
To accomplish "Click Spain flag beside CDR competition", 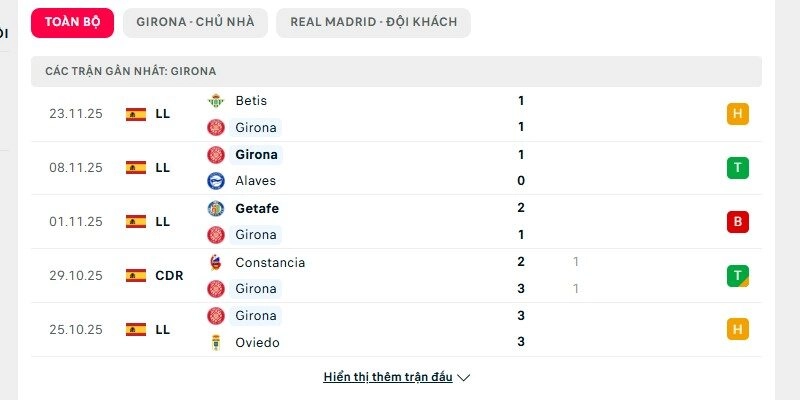I will [136, 275].
